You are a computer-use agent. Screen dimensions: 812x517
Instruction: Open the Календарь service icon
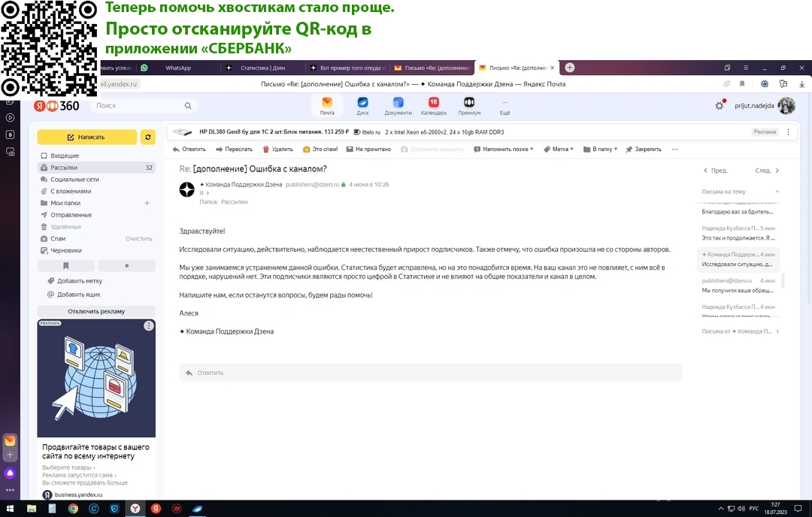434,105
